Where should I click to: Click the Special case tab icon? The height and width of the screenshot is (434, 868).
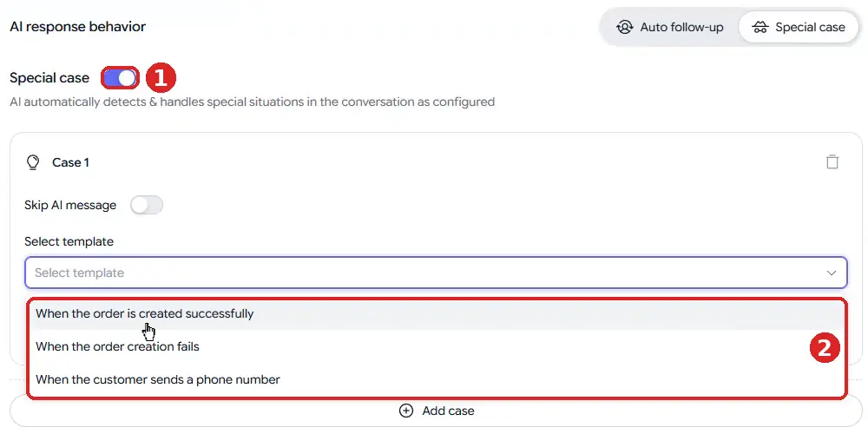pyautogui.click(x=760, y=27)
